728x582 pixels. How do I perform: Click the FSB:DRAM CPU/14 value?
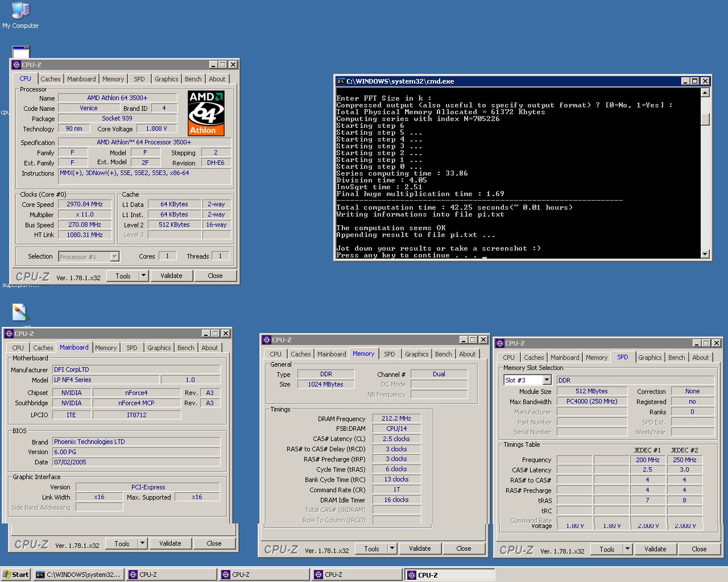(x=396, y=429)
